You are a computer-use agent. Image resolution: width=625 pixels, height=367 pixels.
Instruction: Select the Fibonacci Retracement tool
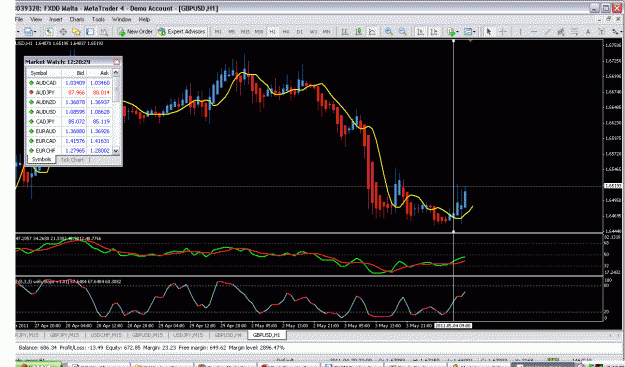point(574,31)
